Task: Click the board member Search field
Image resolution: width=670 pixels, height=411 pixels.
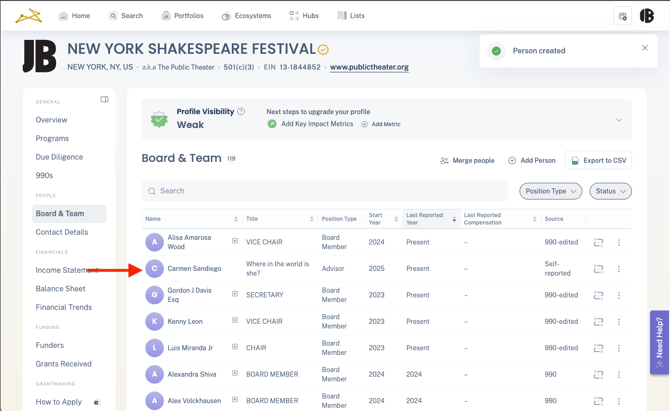Action: tap(325, 191)
